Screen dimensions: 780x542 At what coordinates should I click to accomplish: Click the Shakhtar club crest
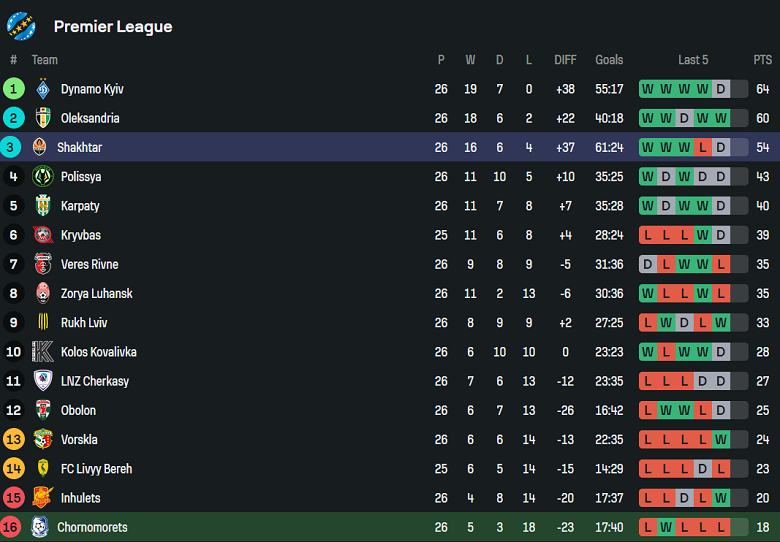tap(40, 148)
